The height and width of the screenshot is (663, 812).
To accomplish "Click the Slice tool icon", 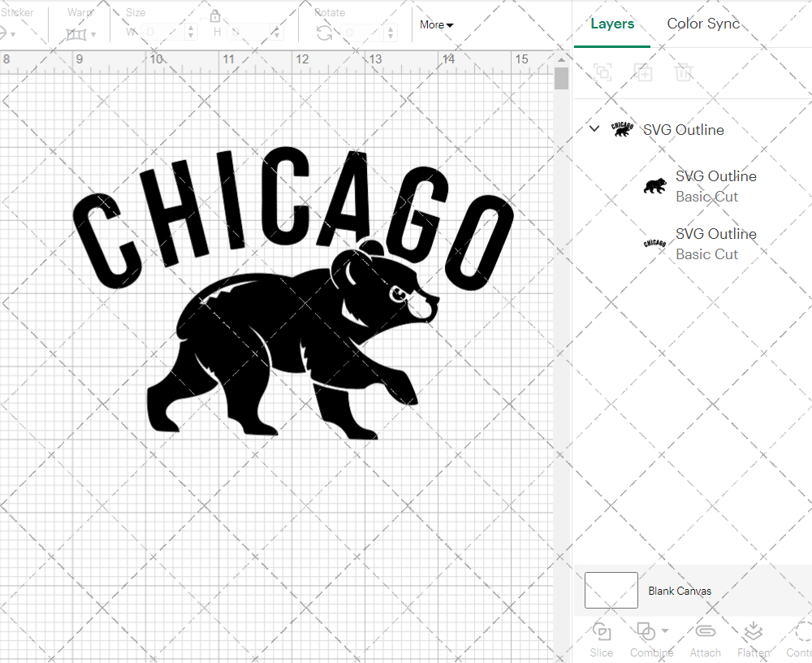I will coord(601,632).
